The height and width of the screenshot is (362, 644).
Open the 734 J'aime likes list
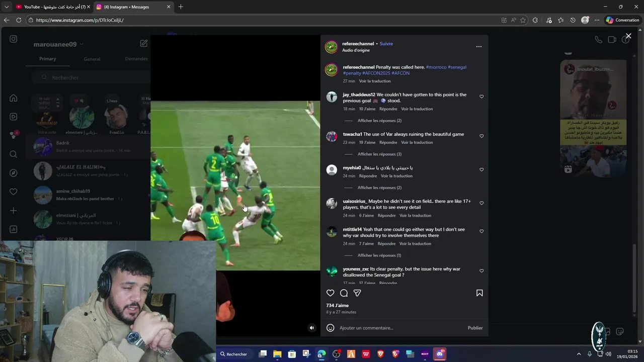point(337,306)
